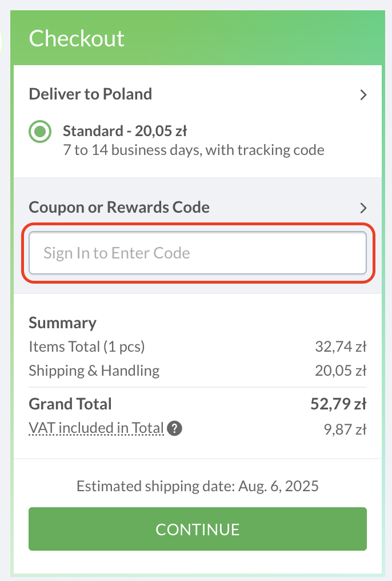The height and width of the screenshot is (581, 392).
Task: Click the Shipping & Handling label
Action: coord(94,371)
